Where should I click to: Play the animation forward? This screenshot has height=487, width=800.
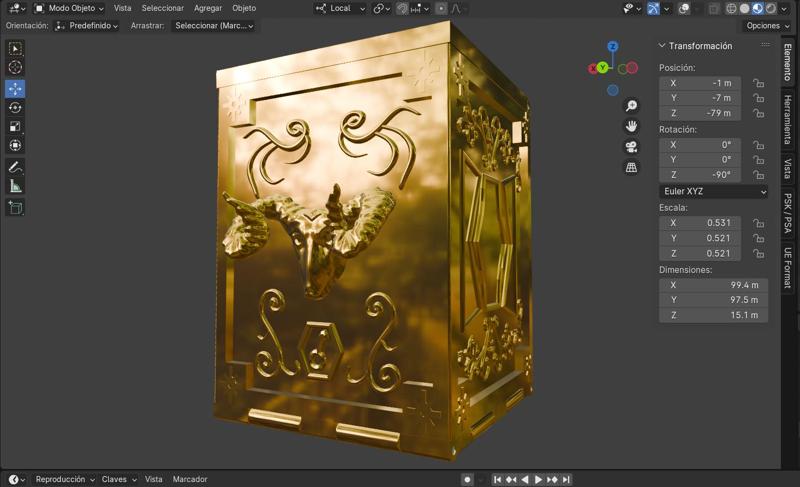538,479
